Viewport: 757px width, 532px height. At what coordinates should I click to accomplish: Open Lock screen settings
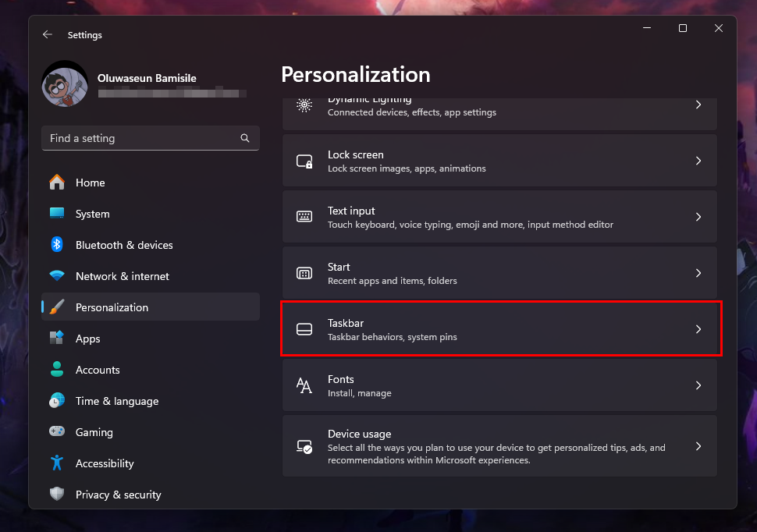[499, 161]
